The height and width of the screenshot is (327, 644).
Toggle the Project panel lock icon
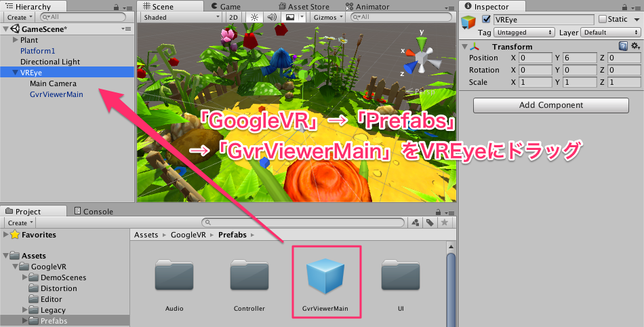pyautogui.click(x=439, y=212)
